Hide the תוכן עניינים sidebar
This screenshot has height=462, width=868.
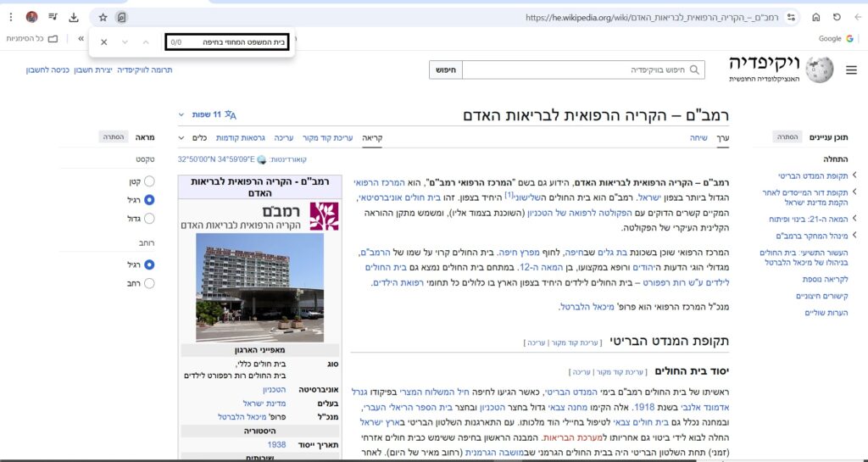(787, 136)
